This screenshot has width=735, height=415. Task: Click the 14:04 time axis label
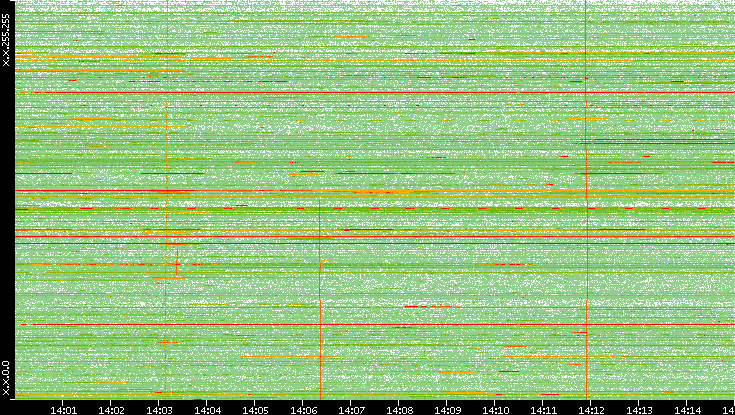[x=207, y=410]
